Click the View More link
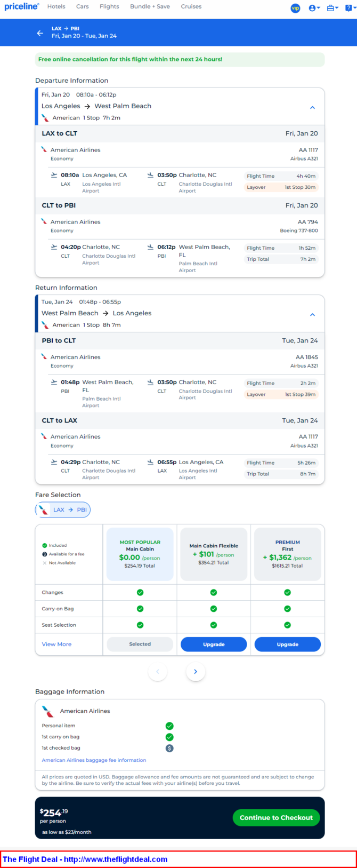 (x=56, y=644)
